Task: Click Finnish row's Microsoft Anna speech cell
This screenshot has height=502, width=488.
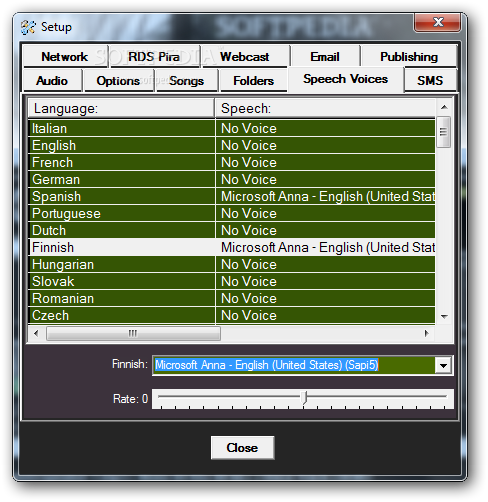Action: (326, 247)
